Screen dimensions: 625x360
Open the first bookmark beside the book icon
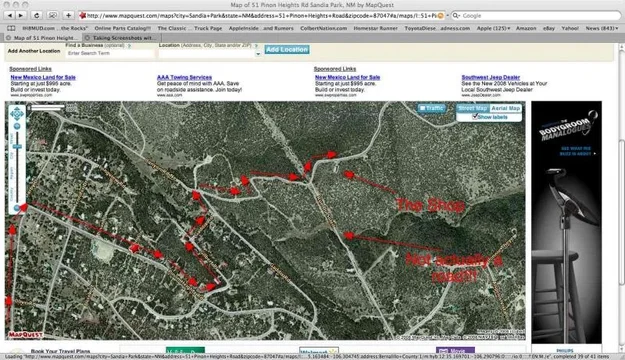pyautogui.click(x=55, y=28)
